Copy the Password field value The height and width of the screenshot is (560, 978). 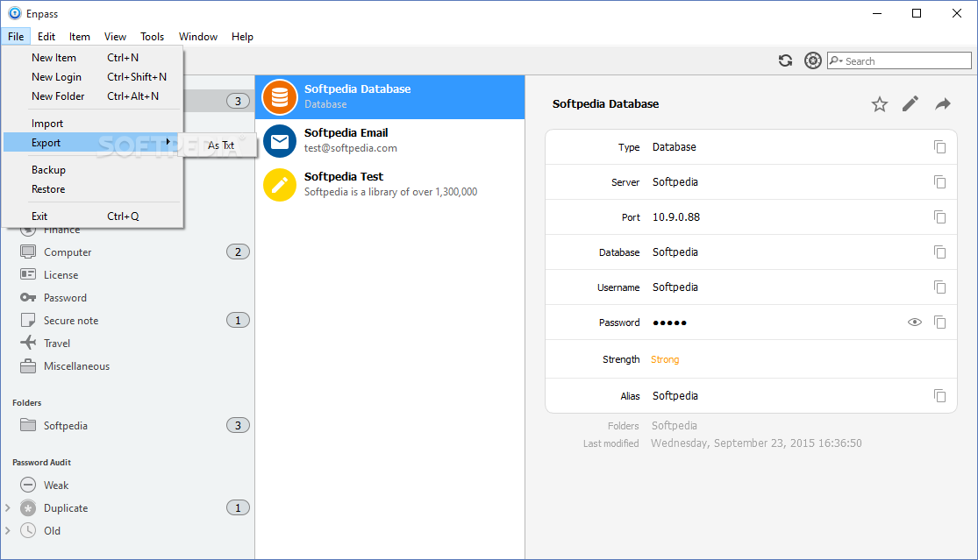click(x=940, y=322)
